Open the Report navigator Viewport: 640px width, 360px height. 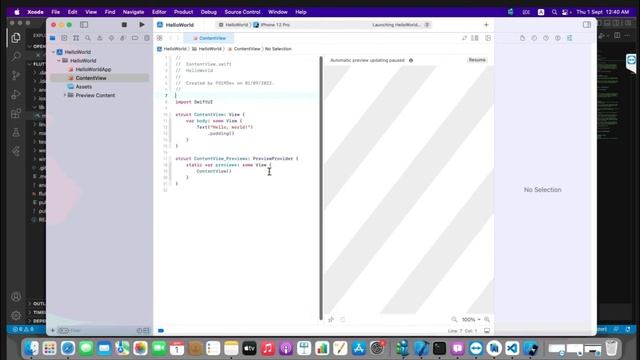147,38
